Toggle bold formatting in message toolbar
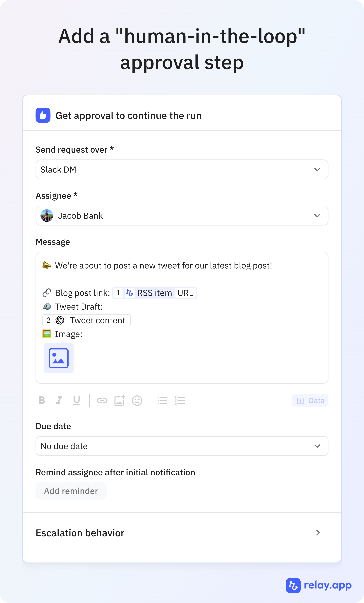This screenshot has width=364, height=603. pyautogui.click(x=42, y=400)
